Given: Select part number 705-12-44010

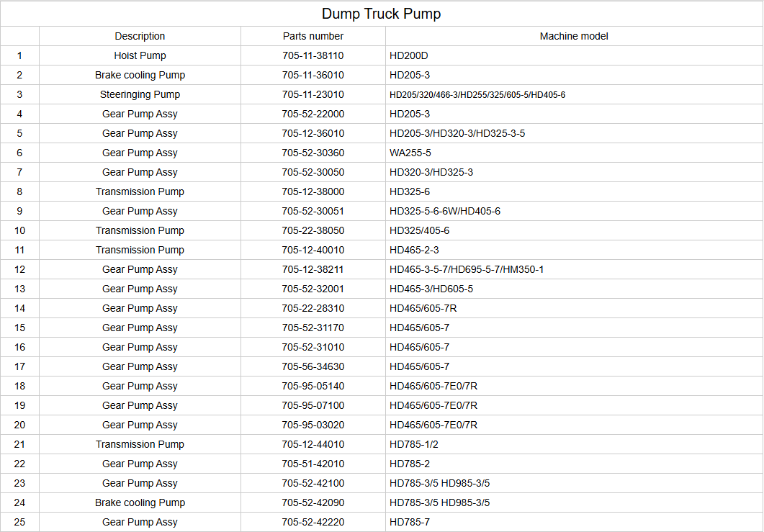Looking at the screenshot, I should (313, 446).
